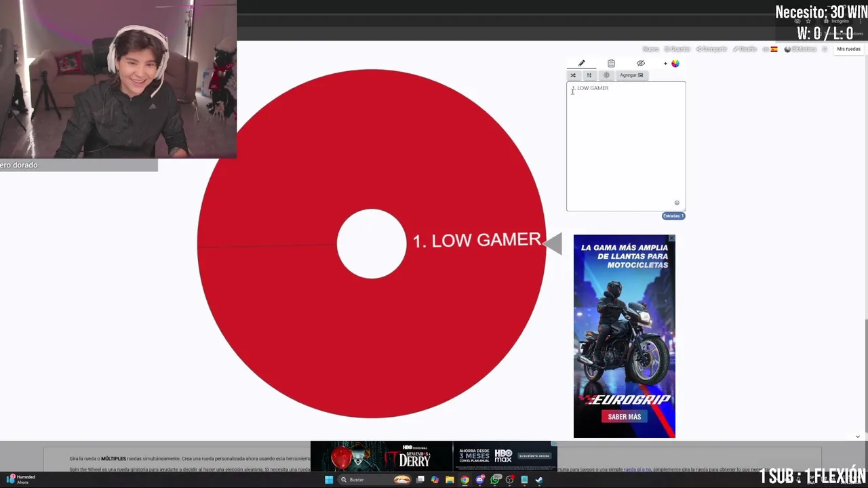Open the Spanish flag language selector
Viewport: 868px width, 488px height.
click(770, 49)
